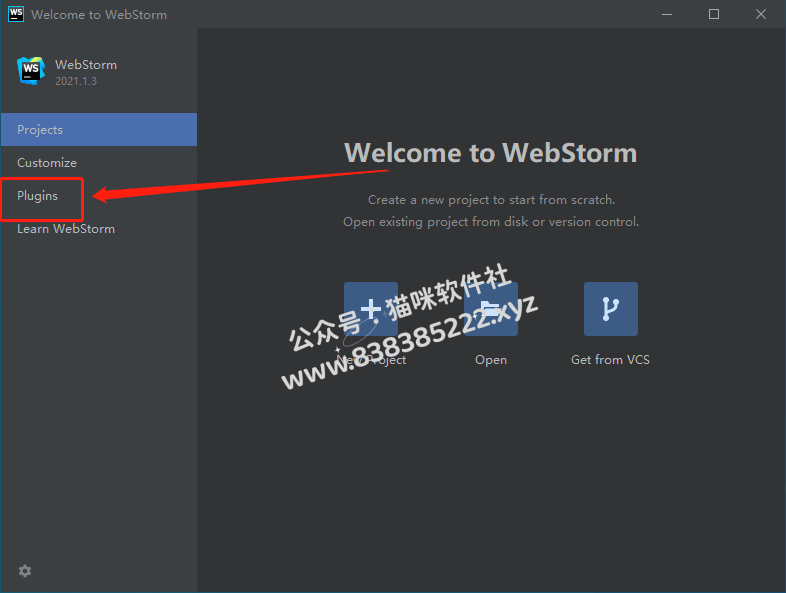Minimize the WebStorm welcome window

(x=667, y=14)
